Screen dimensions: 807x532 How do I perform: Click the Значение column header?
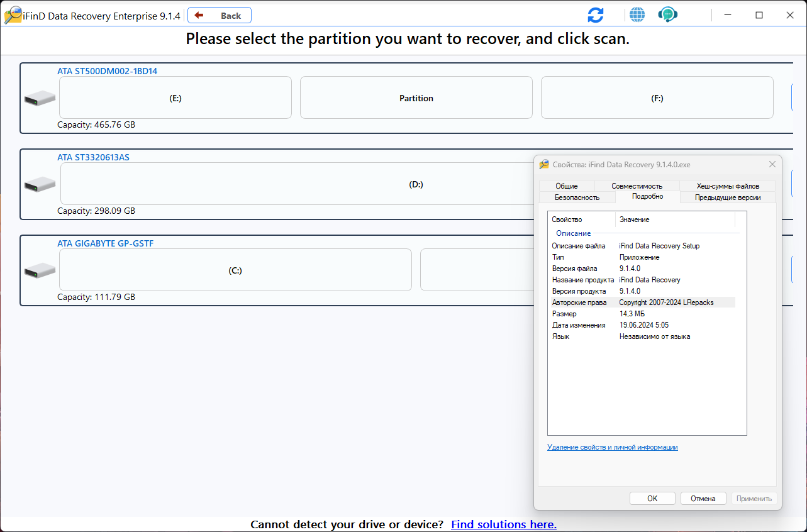[675, 219]
